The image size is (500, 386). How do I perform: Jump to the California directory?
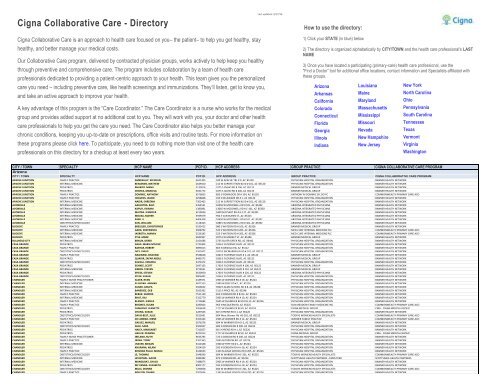coord(323,101)
